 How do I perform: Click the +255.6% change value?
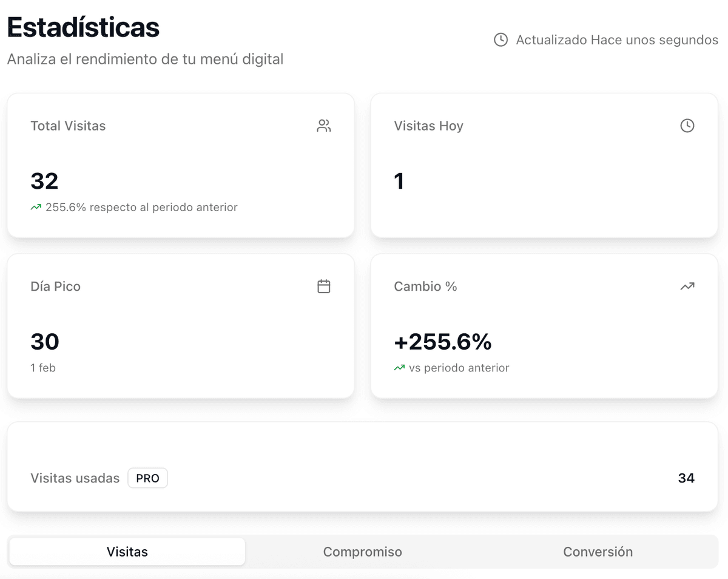point(442,342)
